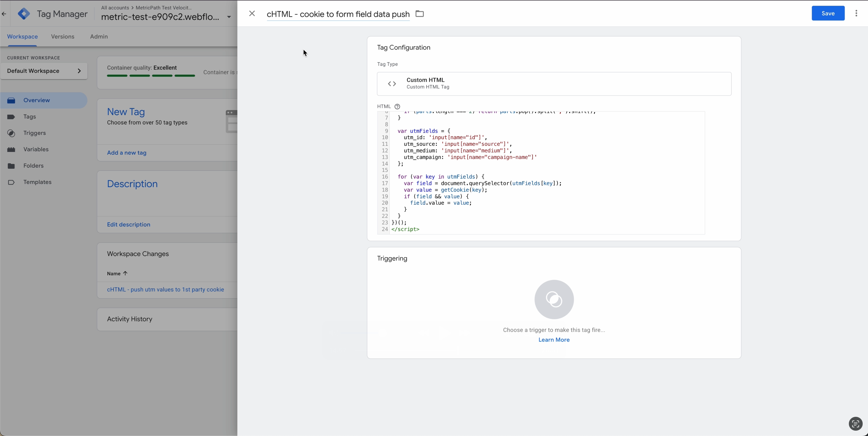Click Add a new tag link
868x436 pixels.
click(x=127, y=153)
